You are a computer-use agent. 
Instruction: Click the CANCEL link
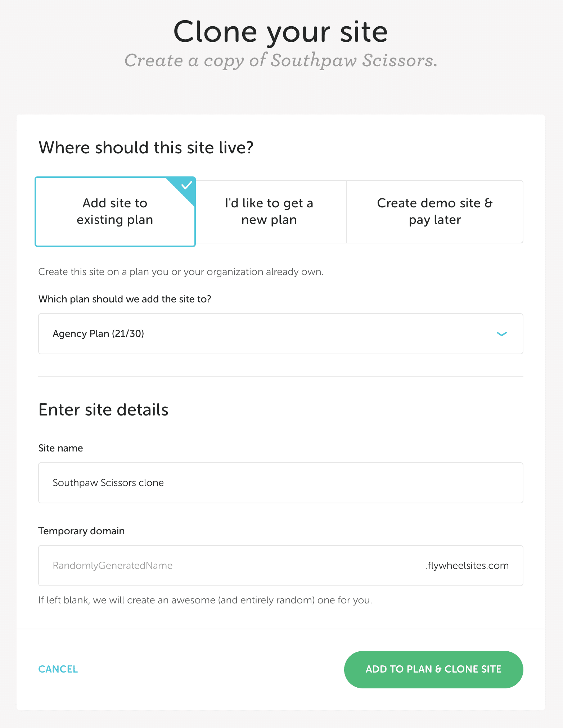(x=58, y=669)
